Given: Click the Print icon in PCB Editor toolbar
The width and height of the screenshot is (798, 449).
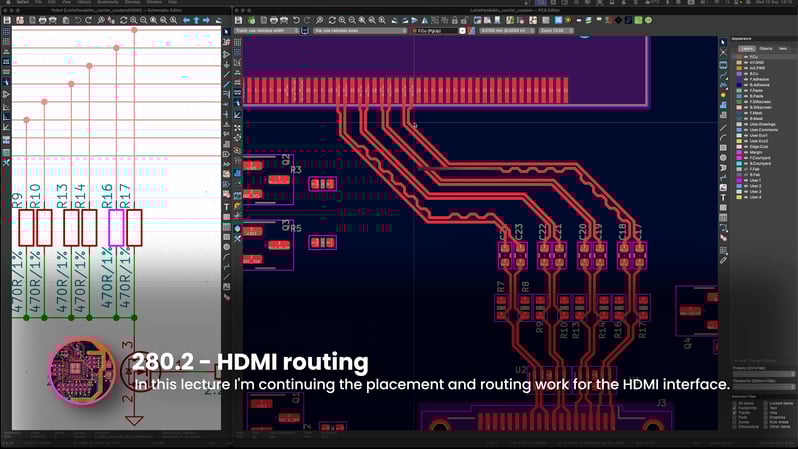Looking at the screenshot, I should tap(275, 20).
